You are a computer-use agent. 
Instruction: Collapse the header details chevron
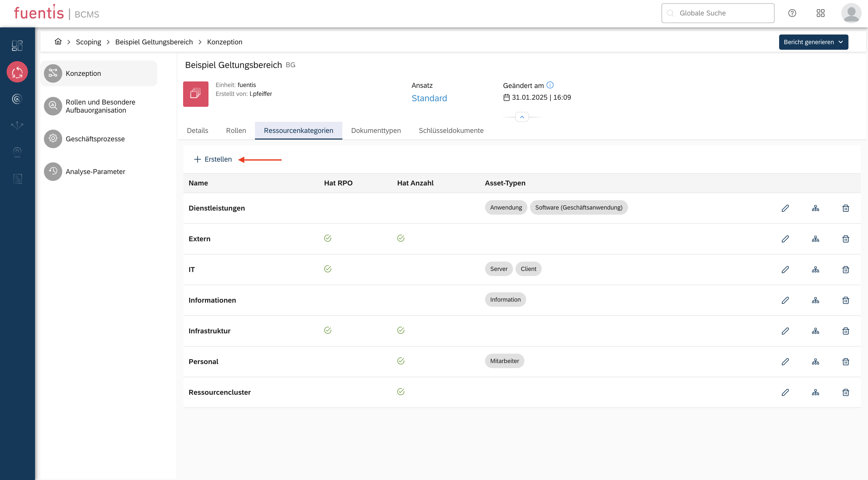point(522,117)
